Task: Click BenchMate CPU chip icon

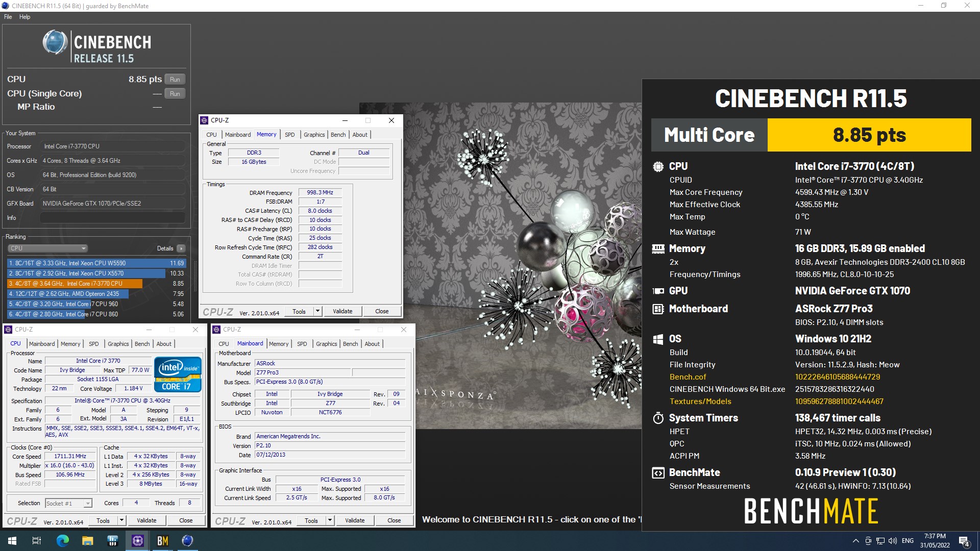Action: [658, 166]
